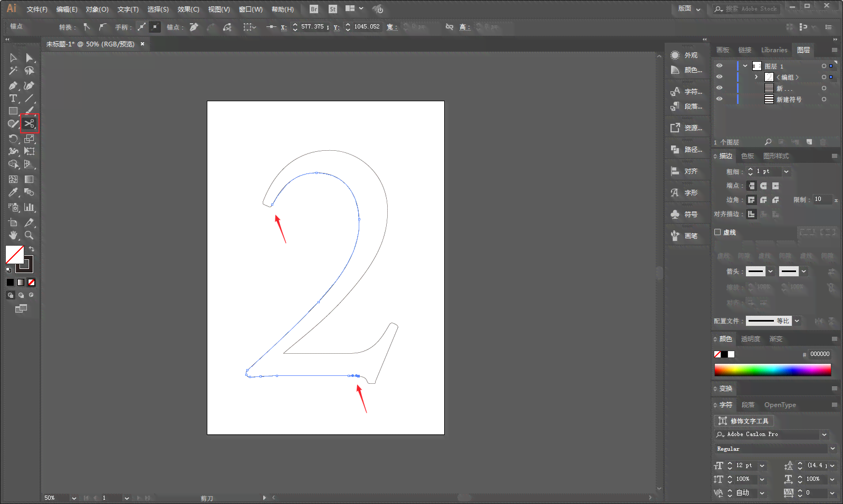Choose the Type tool
The image size is (843, 504).
coord(14,99)
